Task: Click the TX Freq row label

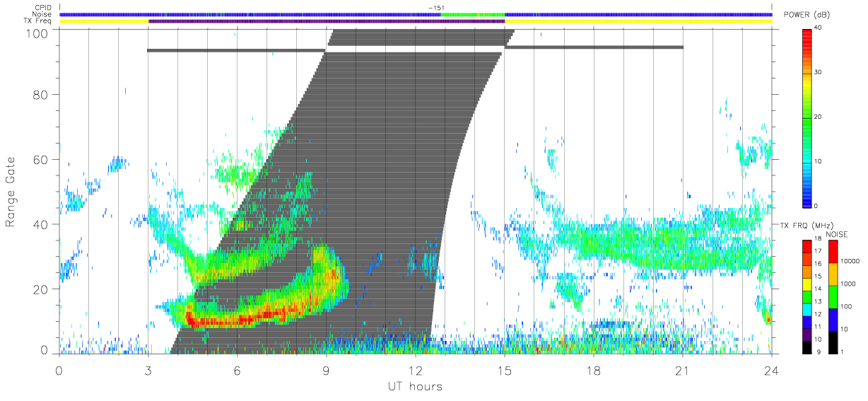Action: pos(39,21)
